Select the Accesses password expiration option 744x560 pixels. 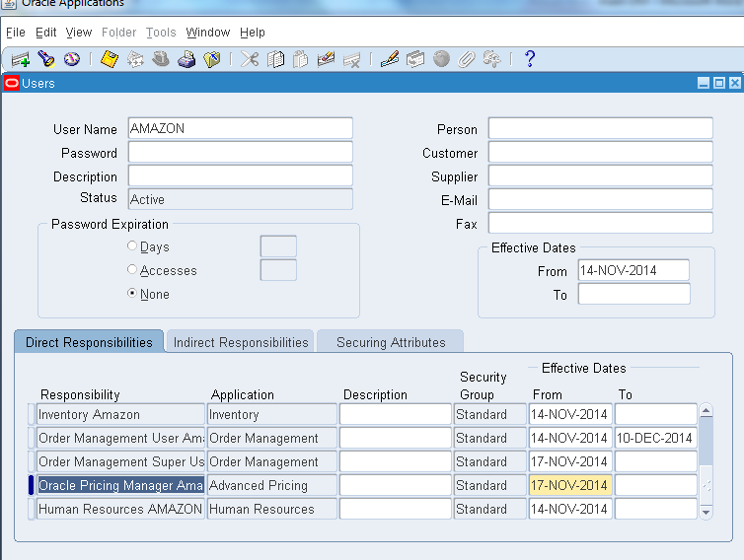tap(132, 269)
